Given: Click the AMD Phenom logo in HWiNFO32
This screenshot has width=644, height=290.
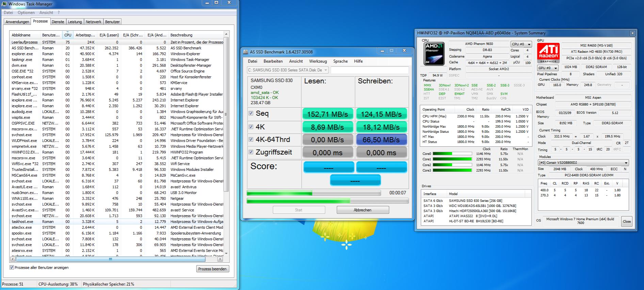Looking at the screenshot, I should (434, 53).
